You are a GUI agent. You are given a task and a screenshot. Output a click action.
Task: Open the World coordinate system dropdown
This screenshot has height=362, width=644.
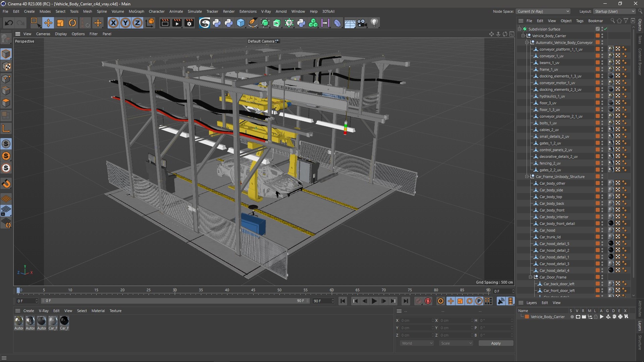tap(417, 343)
